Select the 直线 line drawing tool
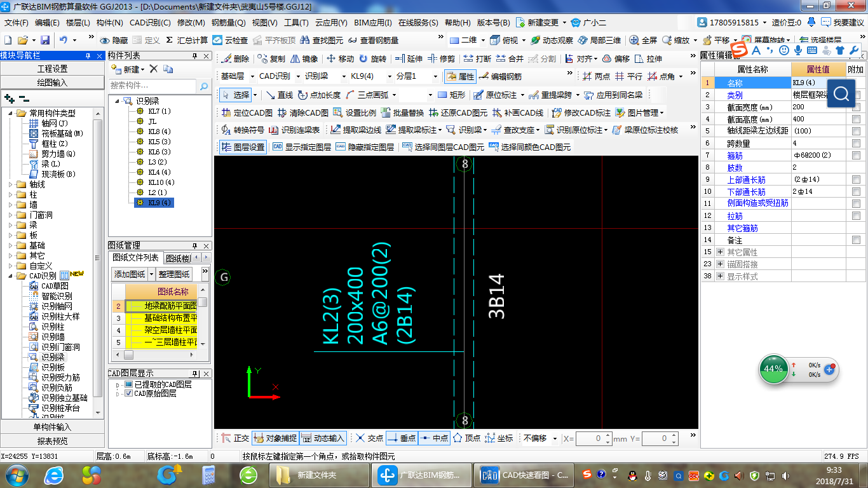Screen dimensions: 868x488 pyautogui.click(x=280, y=95)
